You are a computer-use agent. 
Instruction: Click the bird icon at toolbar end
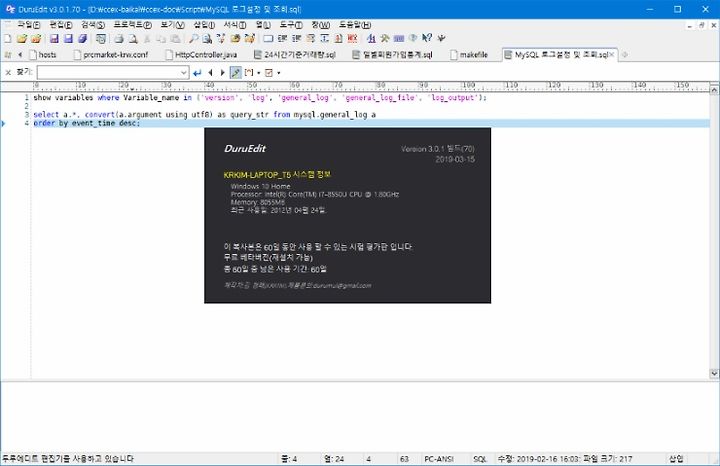pyautogui.click(x=441, y=39)
